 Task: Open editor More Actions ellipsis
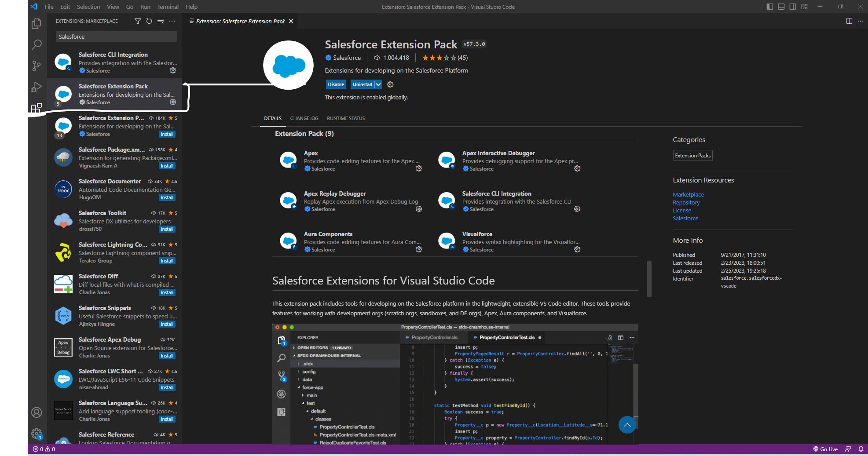coord(861,21)
